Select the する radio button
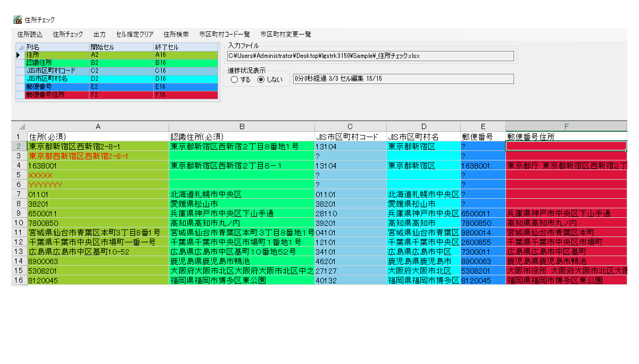639x364 pixels. tap(235, 79)
